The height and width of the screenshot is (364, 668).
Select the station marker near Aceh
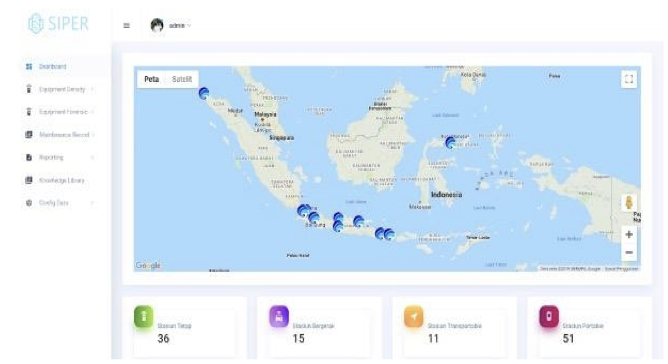tap(204, 93)
